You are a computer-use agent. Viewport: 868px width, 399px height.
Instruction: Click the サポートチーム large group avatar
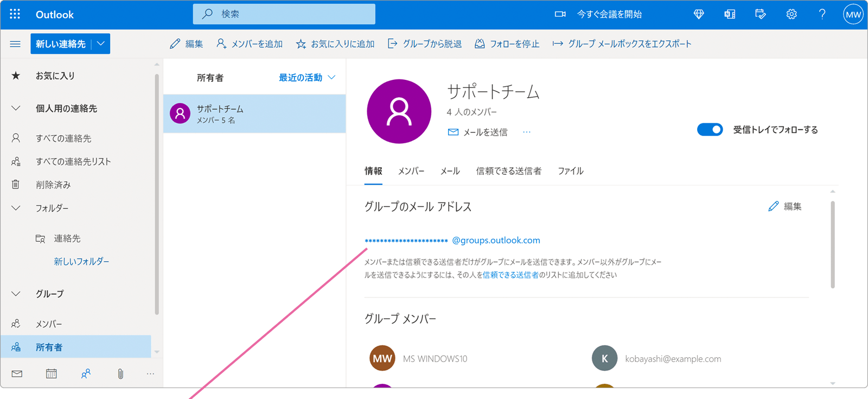[399, 111]
